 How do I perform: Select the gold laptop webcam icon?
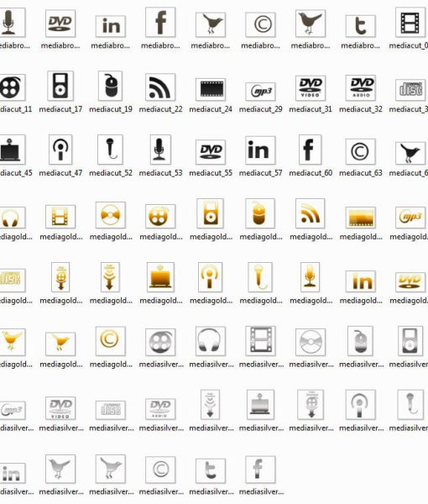pyautogui.click(x=160, y=277)
